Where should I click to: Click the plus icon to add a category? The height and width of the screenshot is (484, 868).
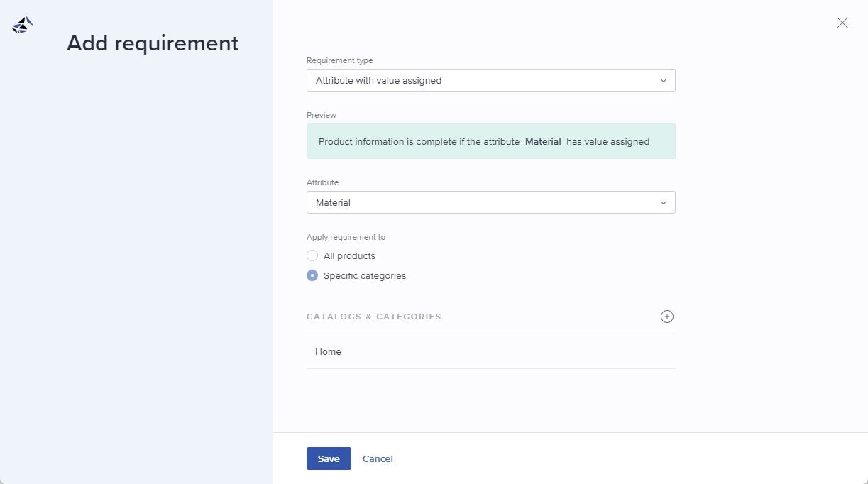[x=666, y=317]
